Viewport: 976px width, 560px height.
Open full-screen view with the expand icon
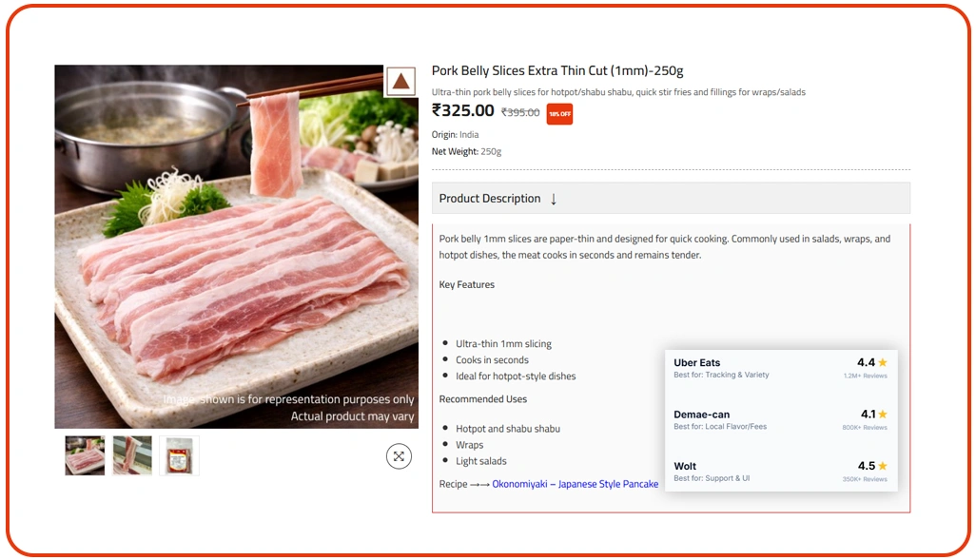pos(399,456)
